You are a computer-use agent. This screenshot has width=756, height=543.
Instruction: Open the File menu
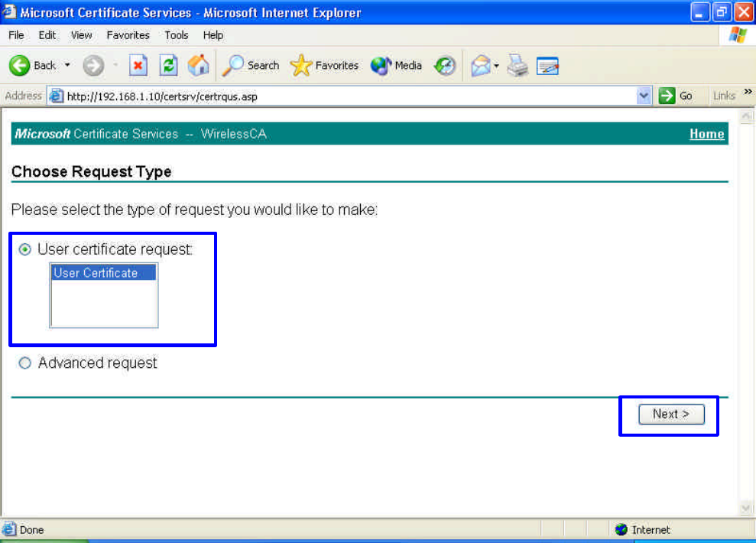16,35
